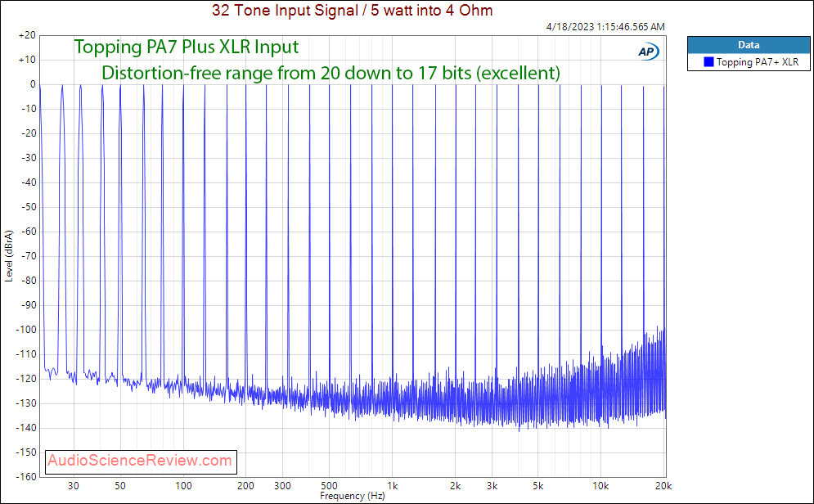
Task: Click the "-70" level axis label
Action: pyautogui.click(x=28, y=256)
